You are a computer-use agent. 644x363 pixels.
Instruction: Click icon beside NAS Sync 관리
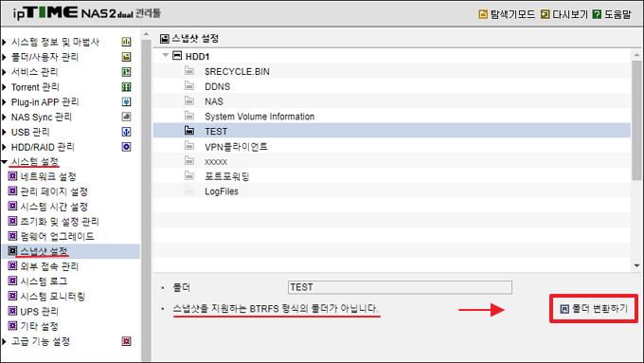click(127, 117)
